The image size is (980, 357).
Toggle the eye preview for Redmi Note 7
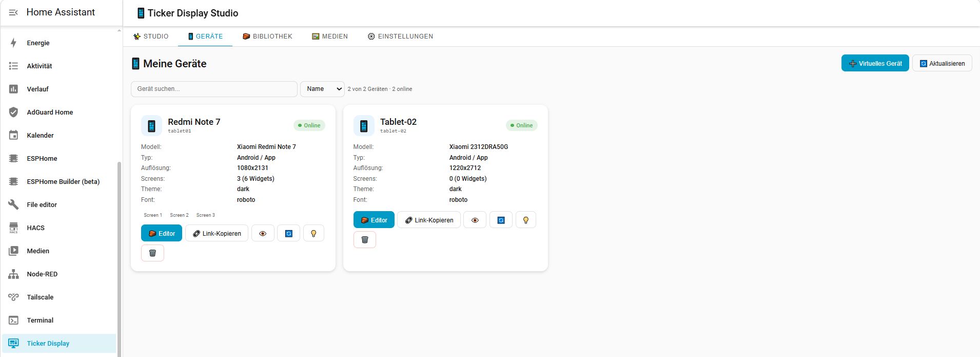click(263, 233)
